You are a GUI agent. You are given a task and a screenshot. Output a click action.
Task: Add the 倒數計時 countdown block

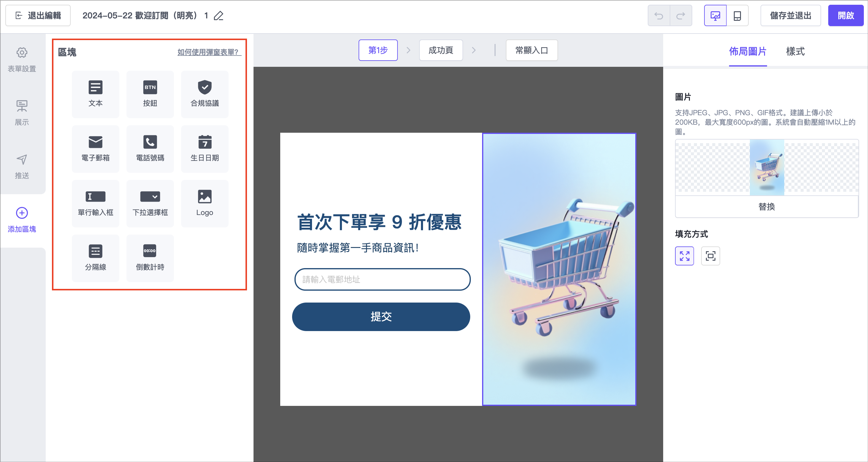tap(150, 258)
